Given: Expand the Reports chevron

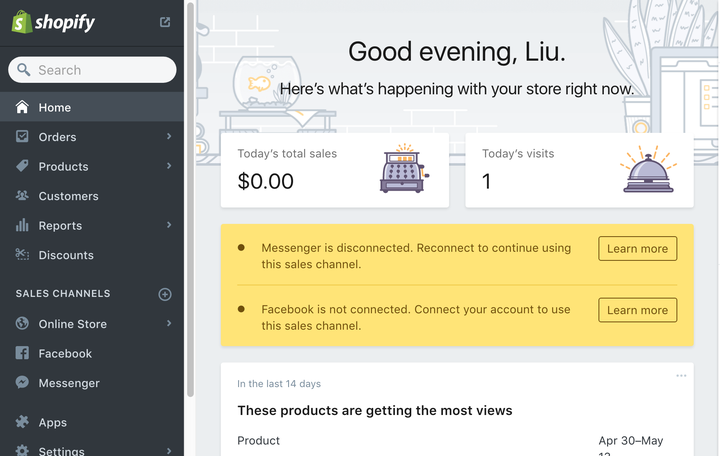Looking at the screenshot, I should click(169, 225).
